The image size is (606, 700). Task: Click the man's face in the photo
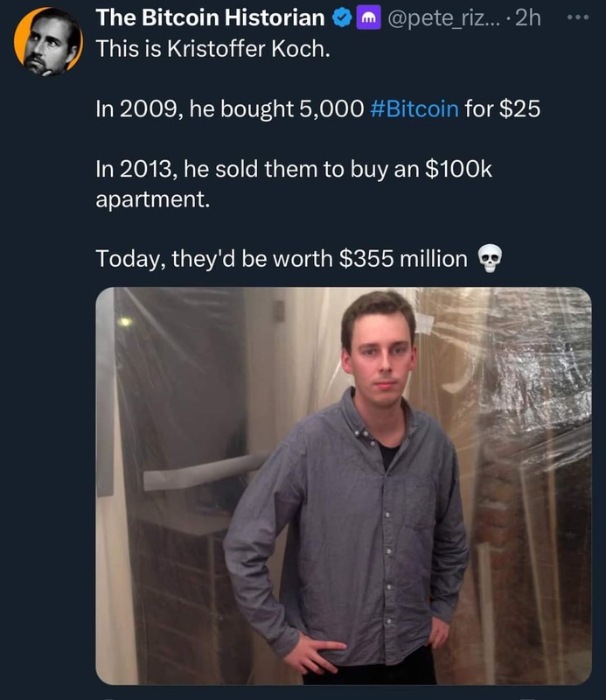pos(380,351)
